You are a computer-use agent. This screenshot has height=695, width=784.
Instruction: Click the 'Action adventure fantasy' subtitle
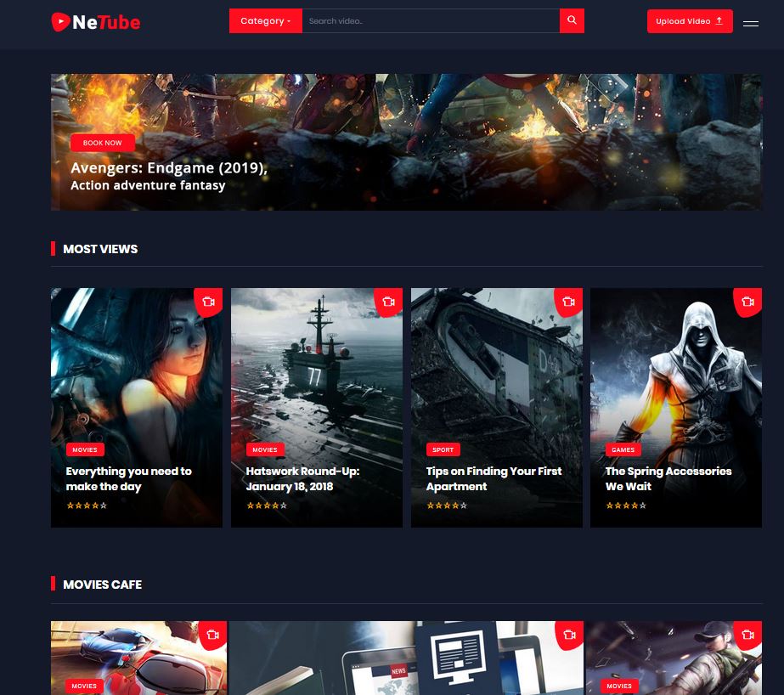(148, 185)
